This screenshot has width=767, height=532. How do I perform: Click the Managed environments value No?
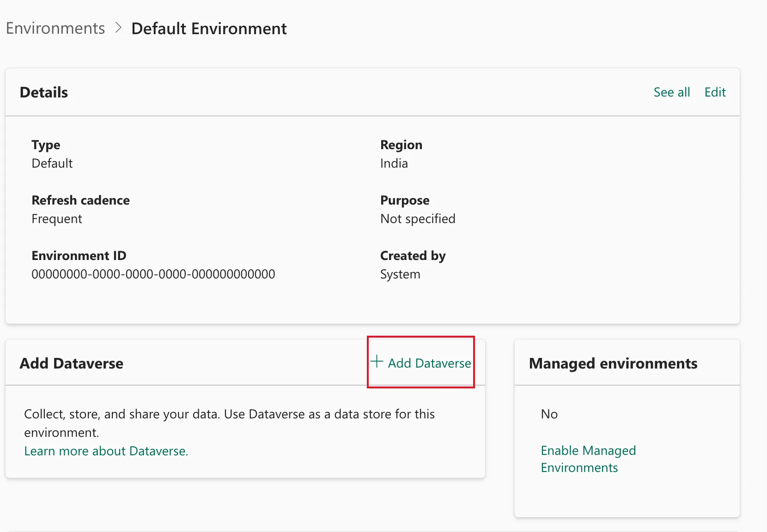[549, 414]
